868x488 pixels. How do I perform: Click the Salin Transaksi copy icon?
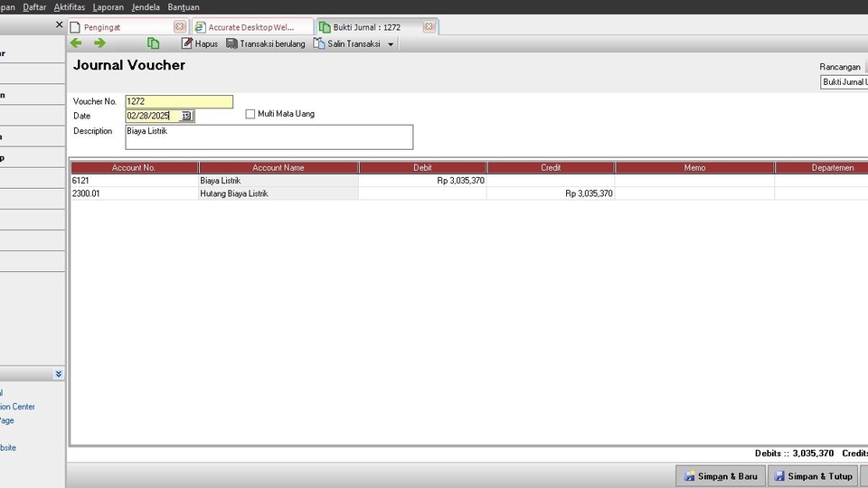[319, 43]
